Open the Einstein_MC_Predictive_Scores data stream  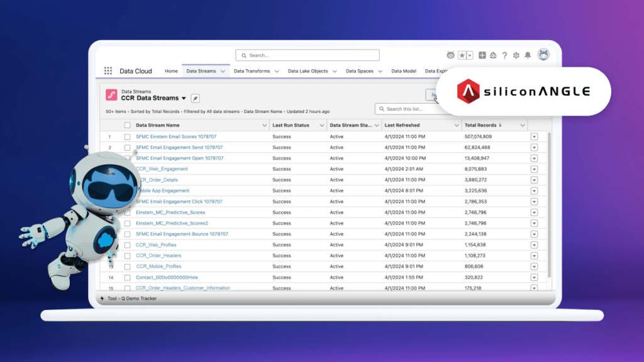tap(170, 212)
